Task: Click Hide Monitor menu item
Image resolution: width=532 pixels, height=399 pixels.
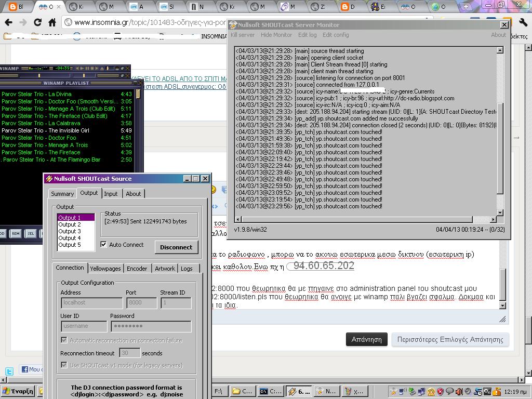Action: click(276, 35)
